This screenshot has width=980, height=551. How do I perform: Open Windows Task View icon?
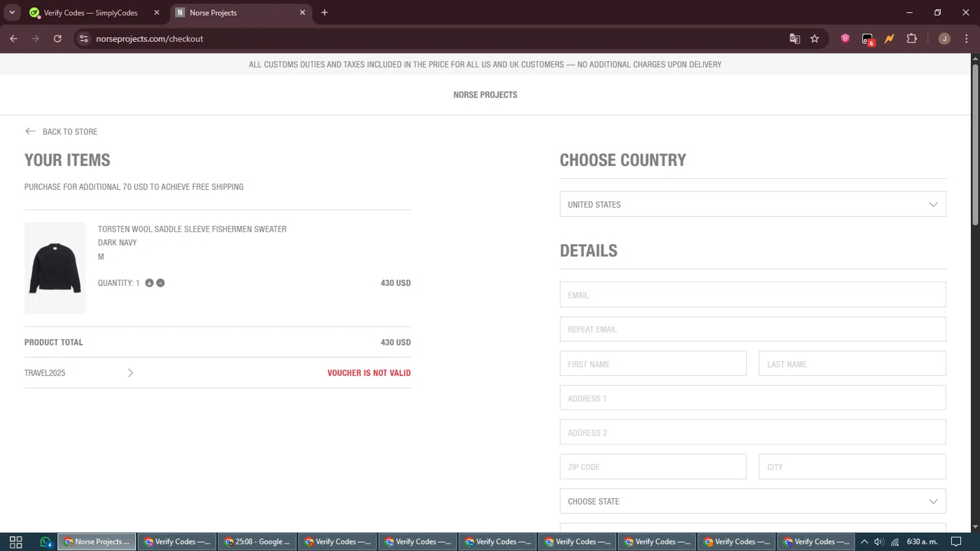[x=16, y=542]
